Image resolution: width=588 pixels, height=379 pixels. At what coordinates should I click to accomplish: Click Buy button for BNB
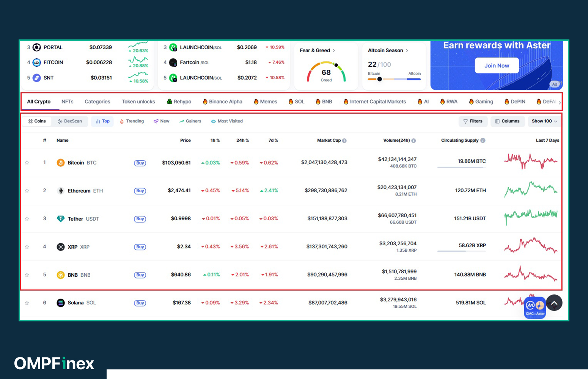click(140, 275)
